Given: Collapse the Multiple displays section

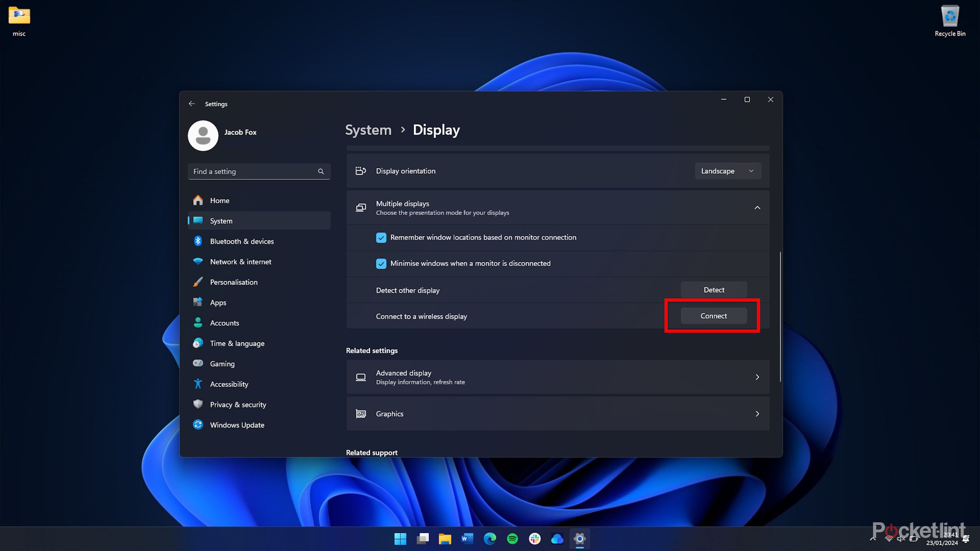Looking at the screenshot, I should tap(757, 208).
